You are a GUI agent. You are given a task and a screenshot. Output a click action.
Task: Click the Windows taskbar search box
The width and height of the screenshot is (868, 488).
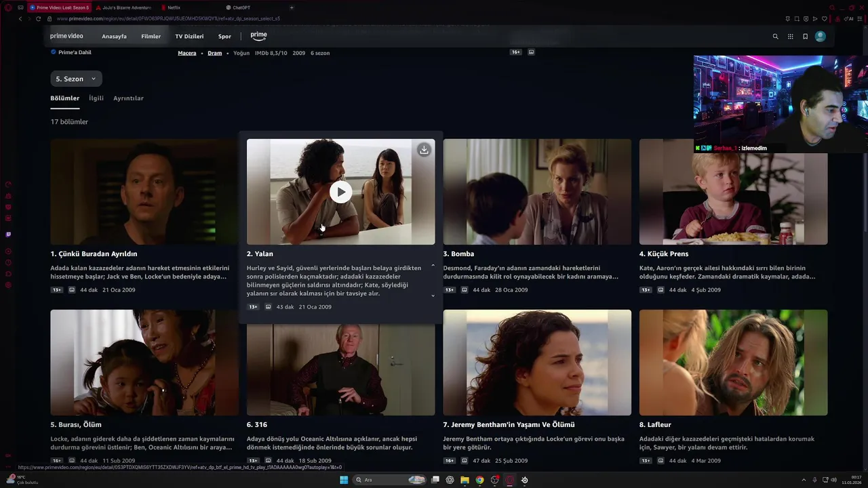(390, 480)
